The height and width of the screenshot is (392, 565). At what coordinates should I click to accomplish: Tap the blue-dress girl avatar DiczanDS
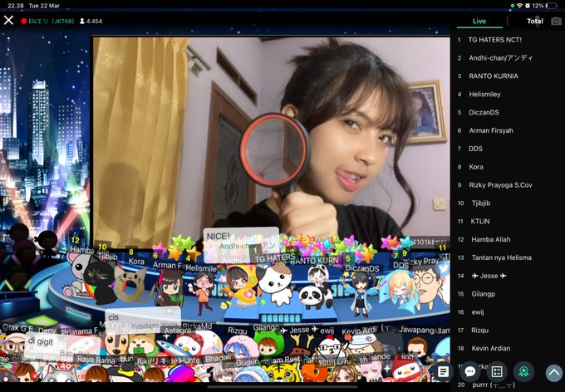click(x=361, y=294)
